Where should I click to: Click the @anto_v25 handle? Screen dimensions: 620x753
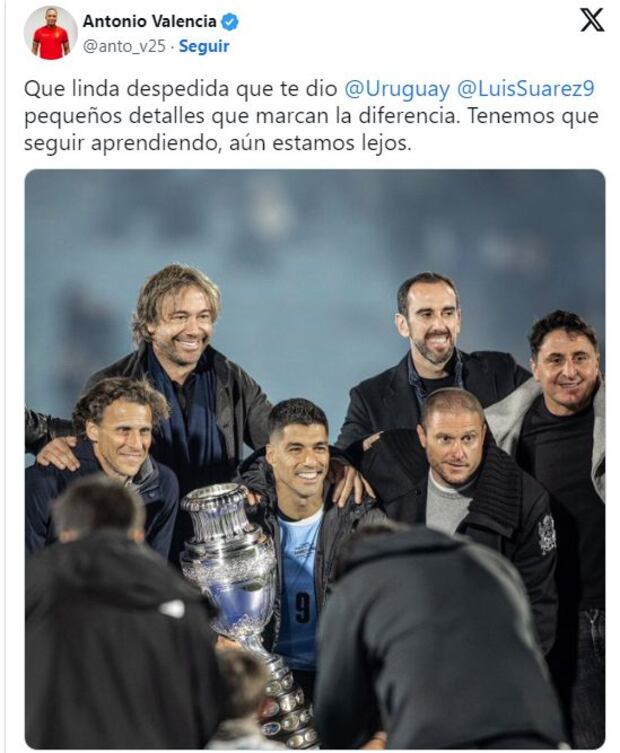click(x=124, y=47)
